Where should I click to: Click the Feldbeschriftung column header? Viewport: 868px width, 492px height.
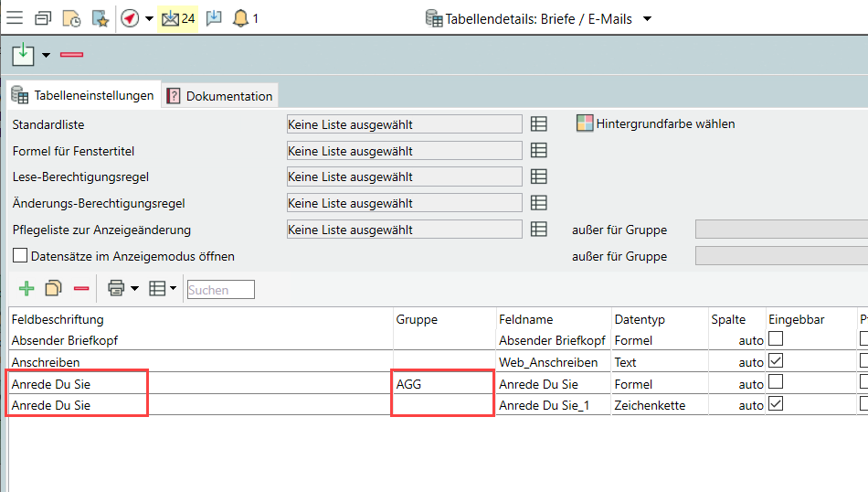58,319
